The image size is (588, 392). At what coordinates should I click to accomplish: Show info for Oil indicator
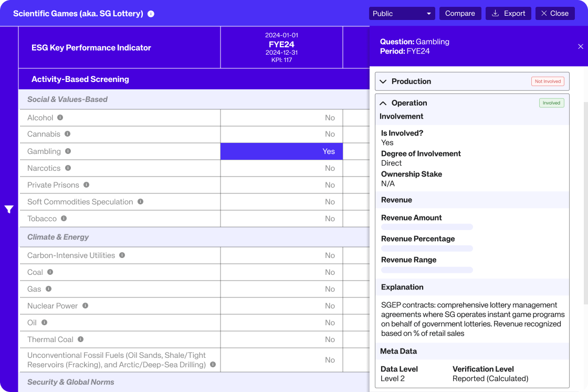coord(44,323)
